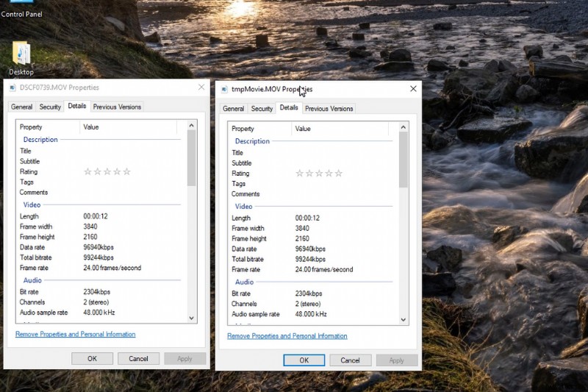The width and height of the screenshot is (588, 392).
Task: Select Frame width 3840 in DSCF0739.MOV window
Action: point(90,227)
